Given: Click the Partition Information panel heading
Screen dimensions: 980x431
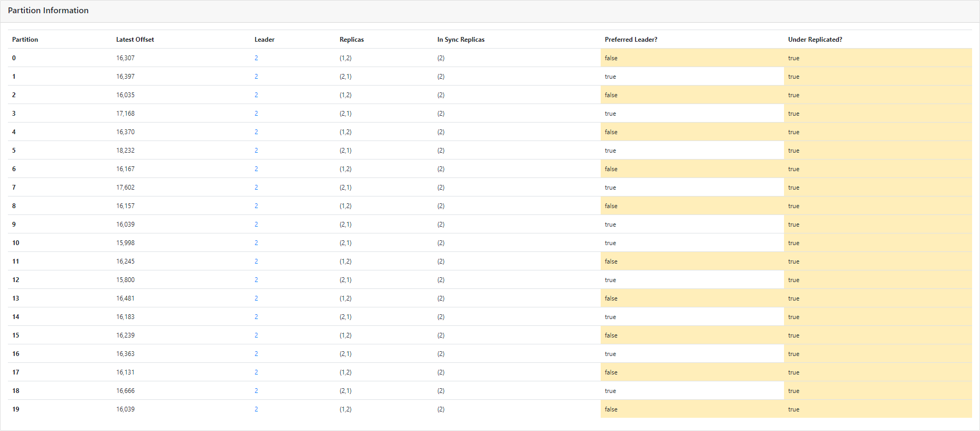Looking at the screenshot, I should (x=48, y=11).
